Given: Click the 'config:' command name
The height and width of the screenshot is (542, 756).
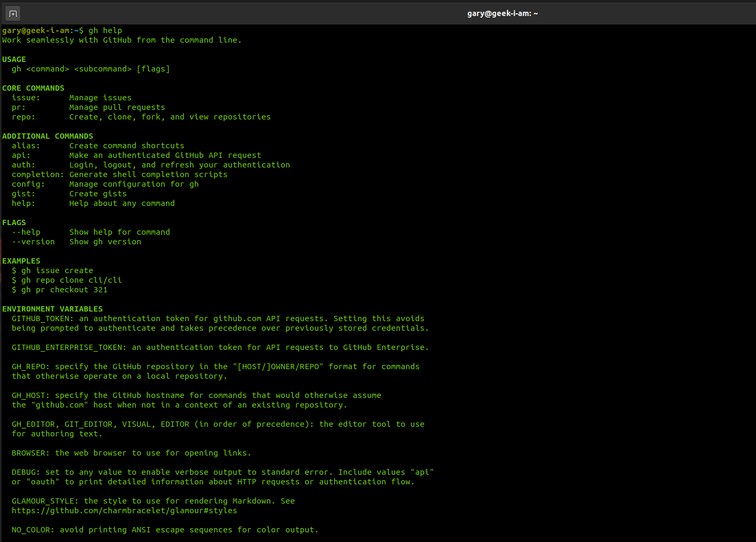Looking at the screenshot, I should tap(28, 184).
